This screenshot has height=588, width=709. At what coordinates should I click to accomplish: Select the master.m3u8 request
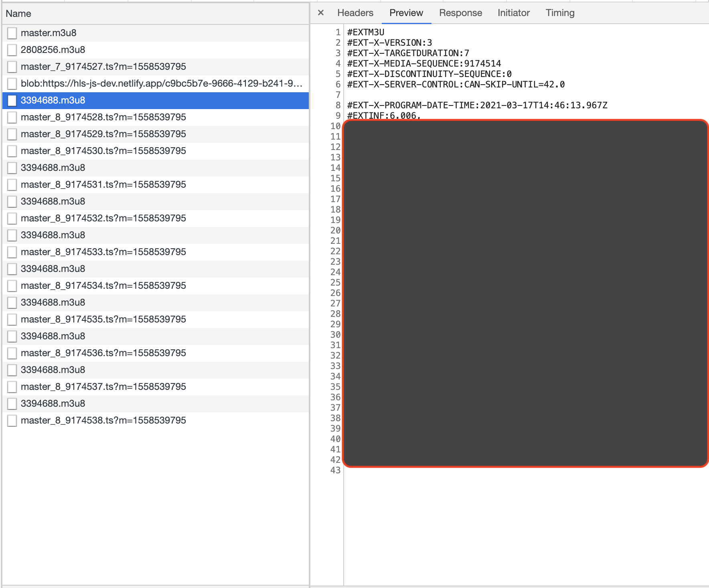click(52, 33)
